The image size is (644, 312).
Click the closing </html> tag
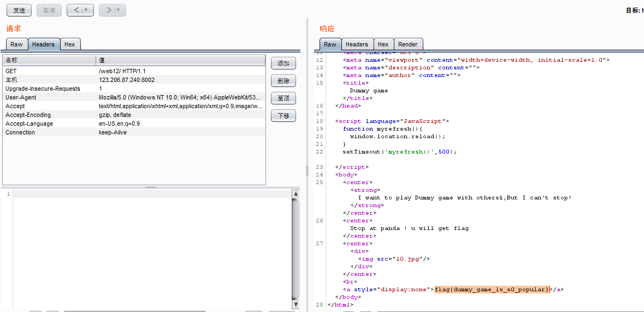[x=340, y=304]
